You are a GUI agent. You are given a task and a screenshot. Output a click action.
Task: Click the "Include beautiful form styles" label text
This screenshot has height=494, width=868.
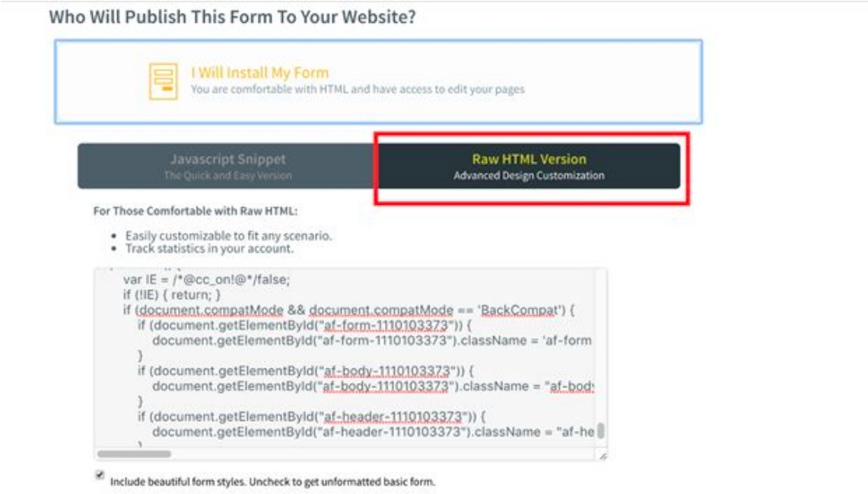[272, 482]
